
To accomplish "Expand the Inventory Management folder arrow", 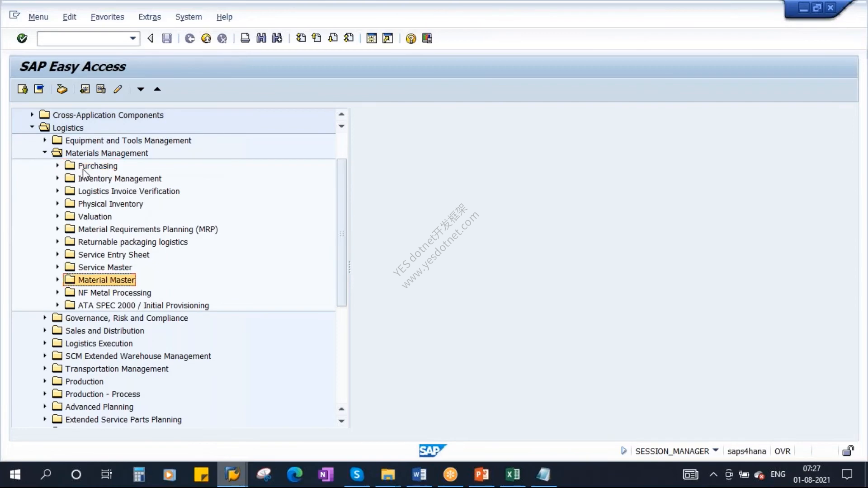I will click(57, 178).
